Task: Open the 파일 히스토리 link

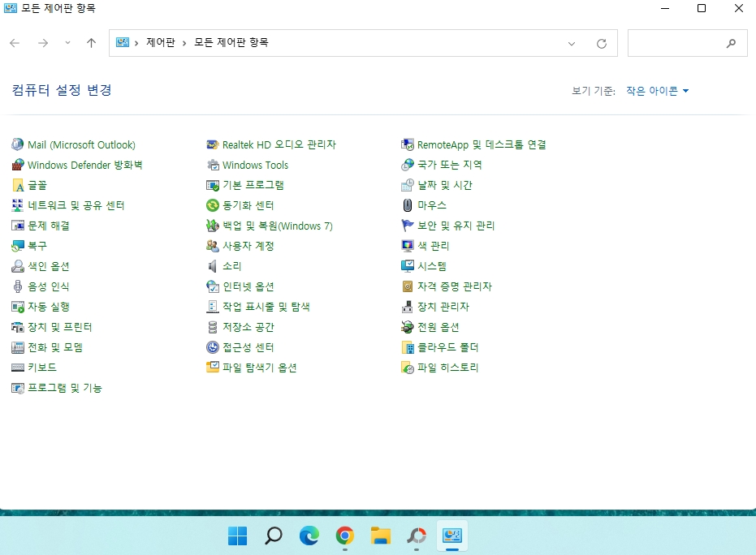Action: pos(447,368)
